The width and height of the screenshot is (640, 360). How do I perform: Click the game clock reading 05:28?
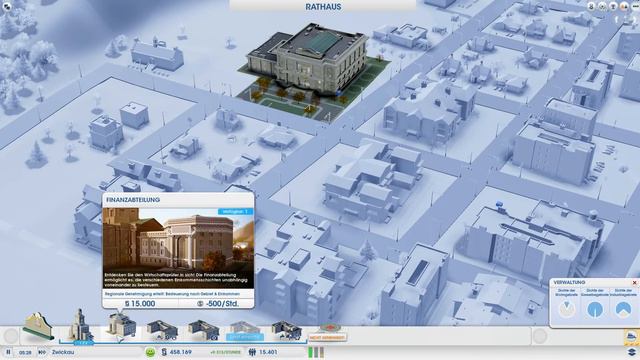(25, 352)
